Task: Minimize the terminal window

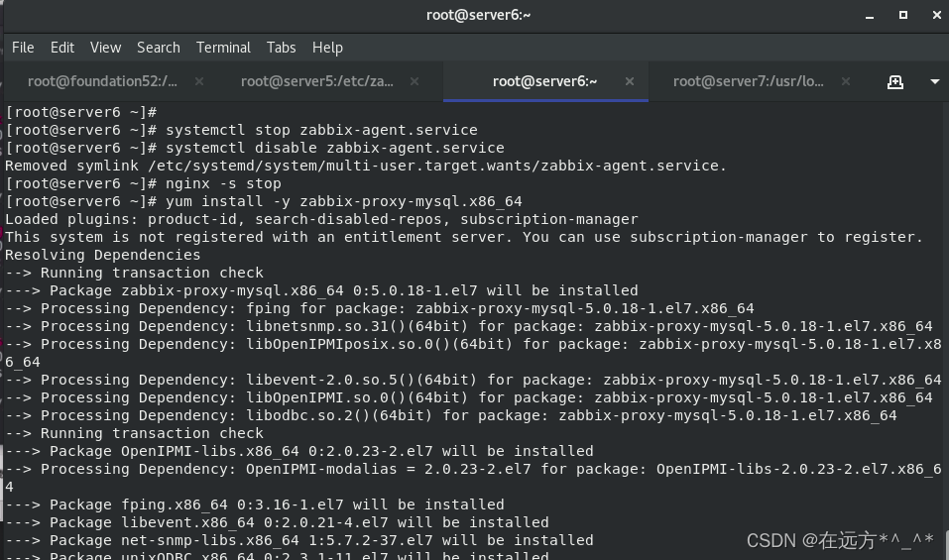Action: coord(870,16)
